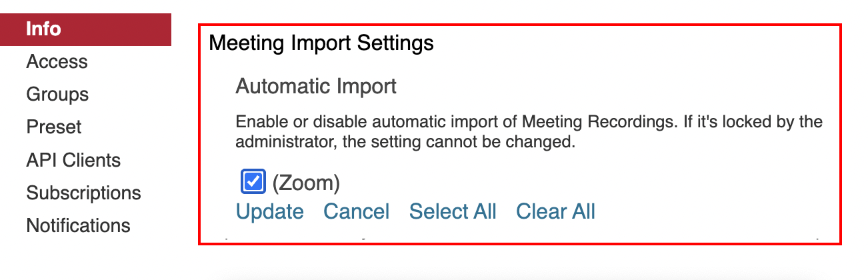The height and width of the screenshot is (280, 868).
Task: Click the Automatic Import subheading
Action: [316, 86]
